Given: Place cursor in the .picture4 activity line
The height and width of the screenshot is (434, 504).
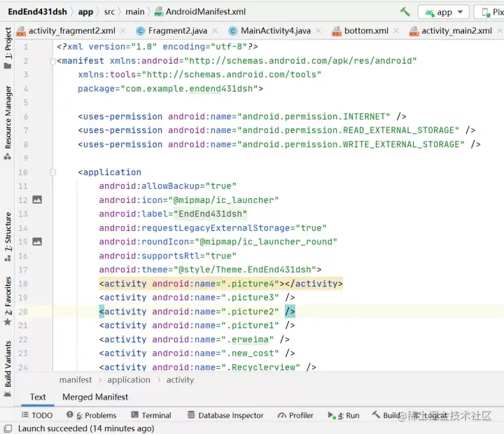Looking at the screenshot, I should pyautogui.click(x=220, y=284).
